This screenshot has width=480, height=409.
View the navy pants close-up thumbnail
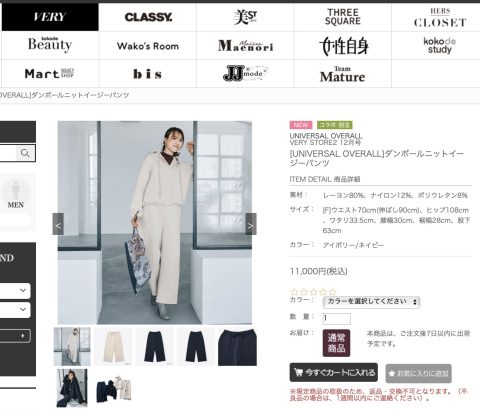coord(237,346)
